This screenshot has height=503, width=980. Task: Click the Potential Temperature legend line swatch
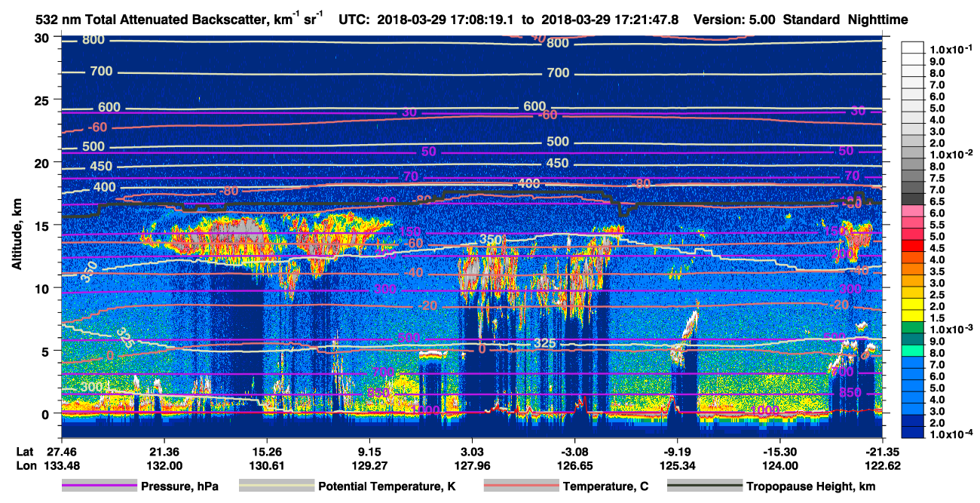(277, 486)
